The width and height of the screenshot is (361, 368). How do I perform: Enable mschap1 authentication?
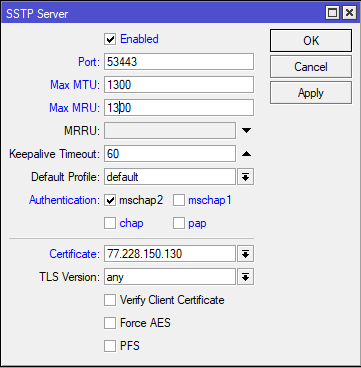point(179,200)
